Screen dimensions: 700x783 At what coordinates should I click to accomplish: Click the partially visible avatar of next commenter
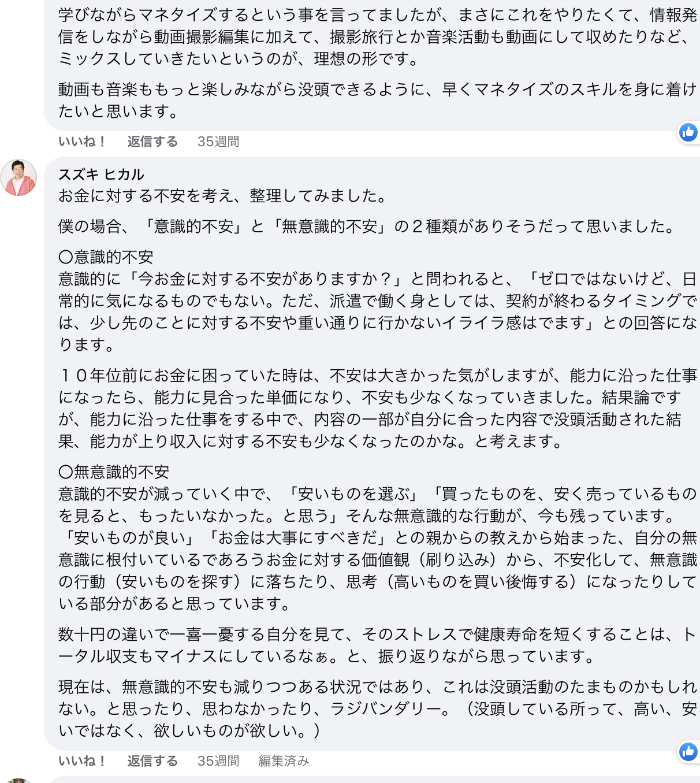click(x=18, y=781)
